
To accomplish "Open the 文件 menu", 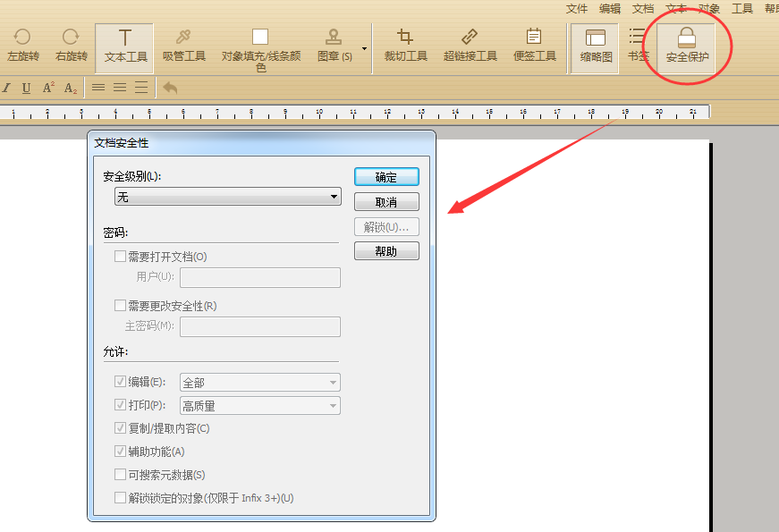I will [576, 8].
